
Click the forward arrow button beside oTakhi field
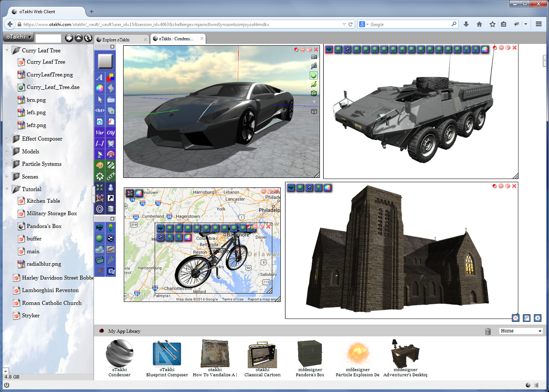(69, 38)
